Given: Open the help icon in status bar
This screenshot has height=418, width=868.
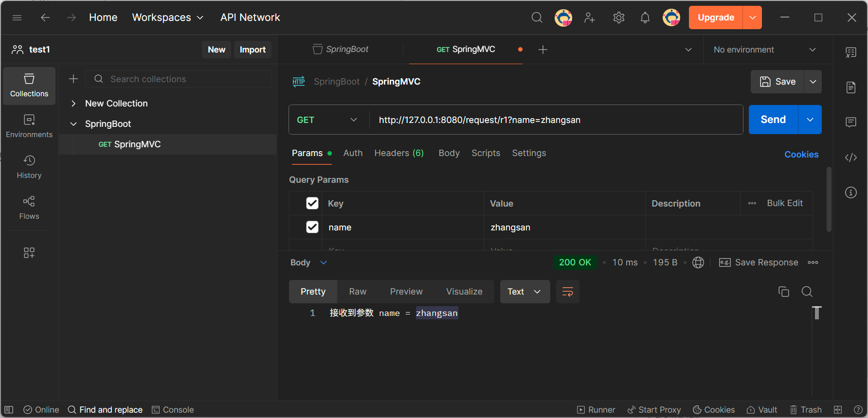Looking at the screenshot, I should pyautogui.click(x=858, y=410).
